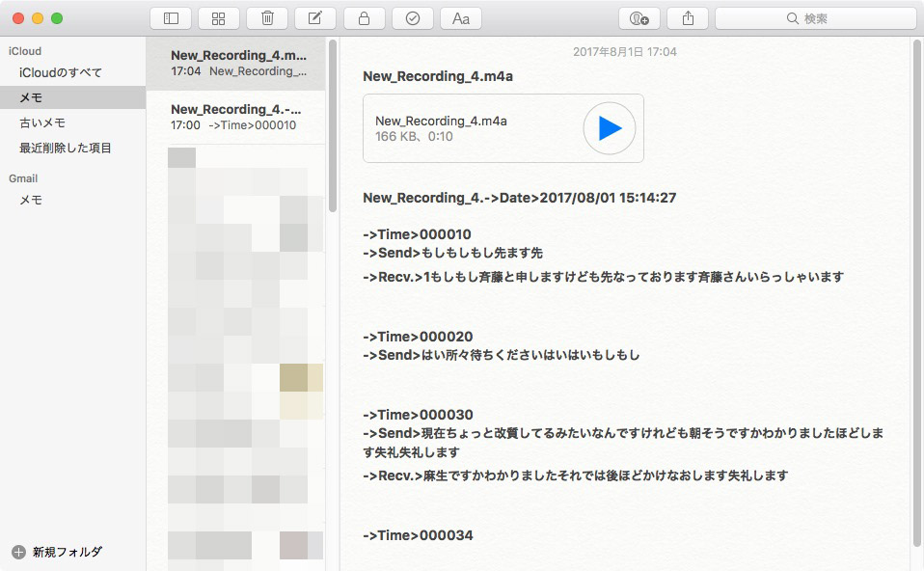The image size is (924, 571).
Task: Delete the current note via the trash icon
Action: [266, 17]
